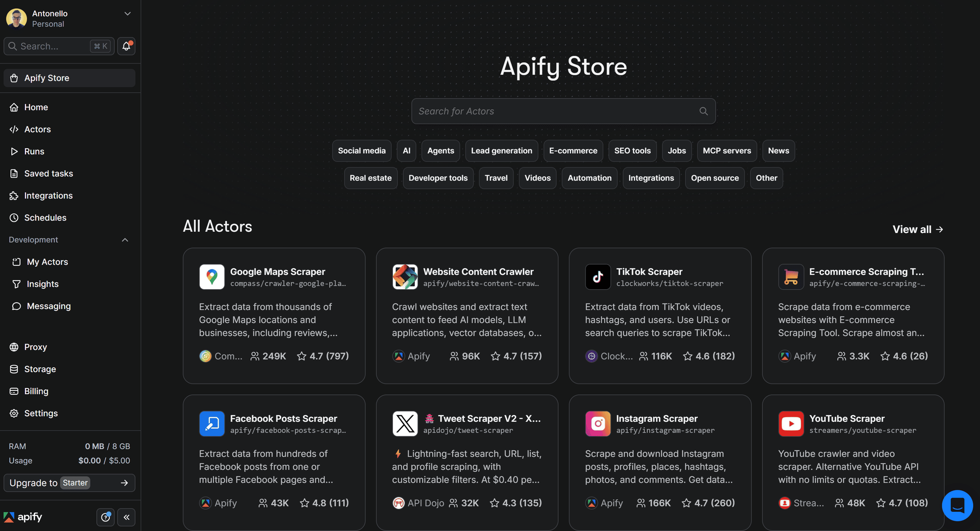Click the Saved tasks icon
Viewport: 980px width, 531px height.
[15, 173]
